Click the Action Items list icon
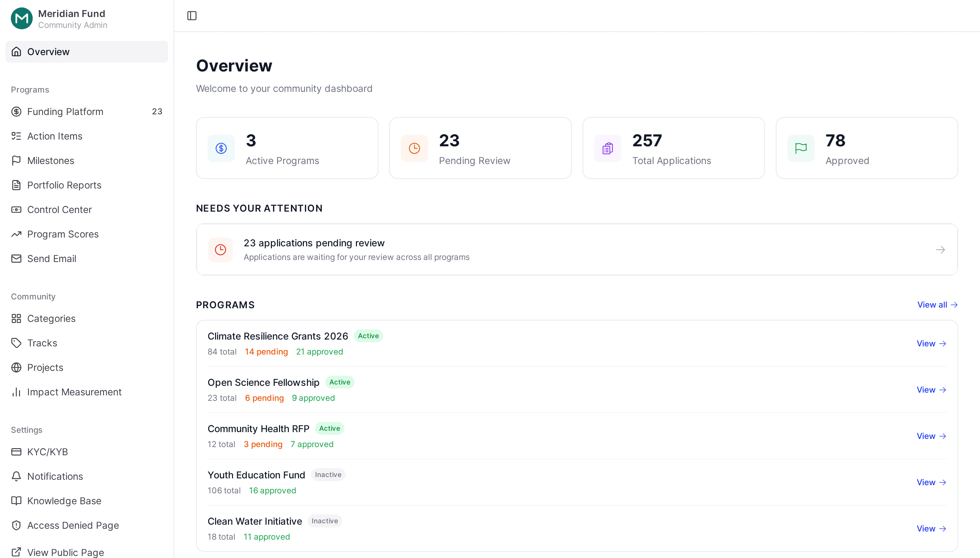 click(16, 136)
